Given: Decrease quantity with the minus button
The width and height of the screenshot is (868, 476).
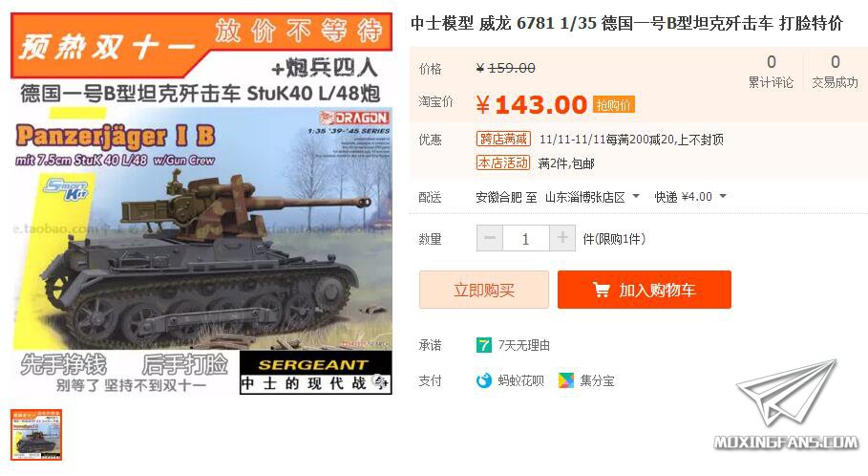Looking at the screenshot, I should (490, 238).
